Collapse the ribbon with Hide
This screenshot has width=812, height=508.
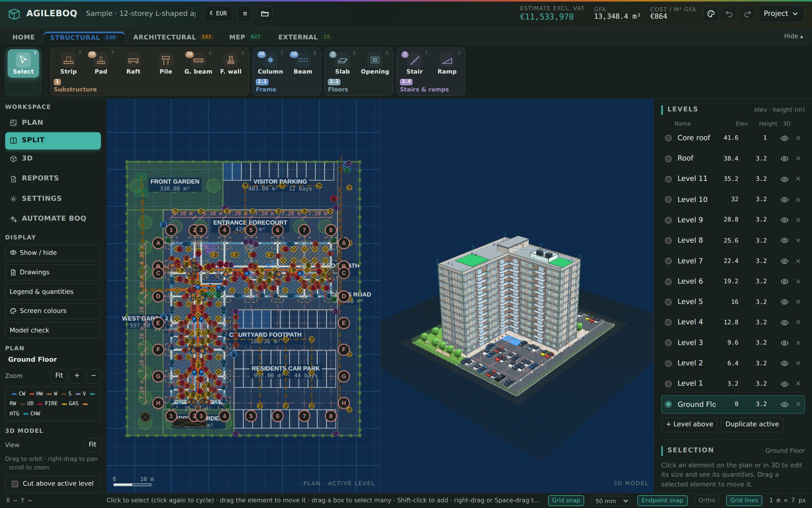tap(793, 36)
